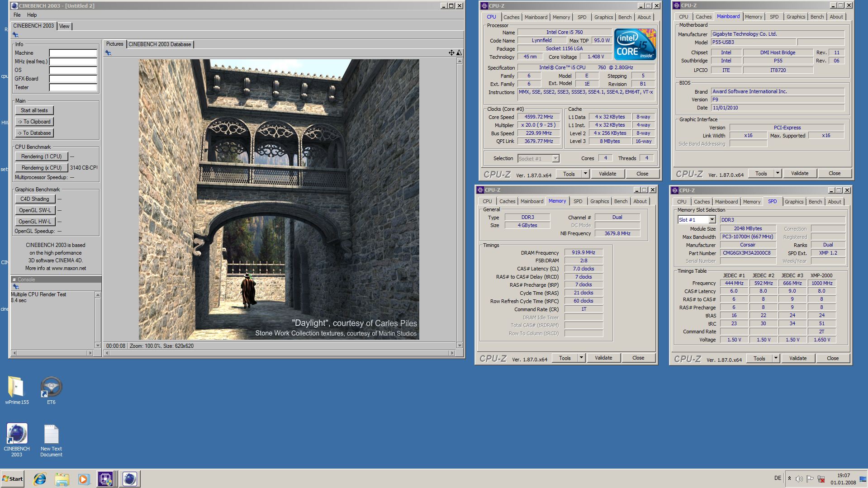Run Rendering (x CPU) benchmark
This screenshot has width=868, height=488.
coord(42,168)
